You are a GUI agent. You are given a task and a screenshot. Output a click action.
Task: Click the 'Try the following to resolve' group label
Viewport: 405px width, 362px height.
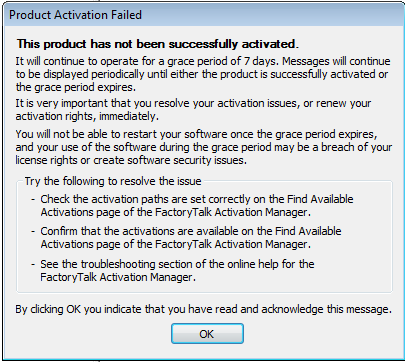coord(113,181)
